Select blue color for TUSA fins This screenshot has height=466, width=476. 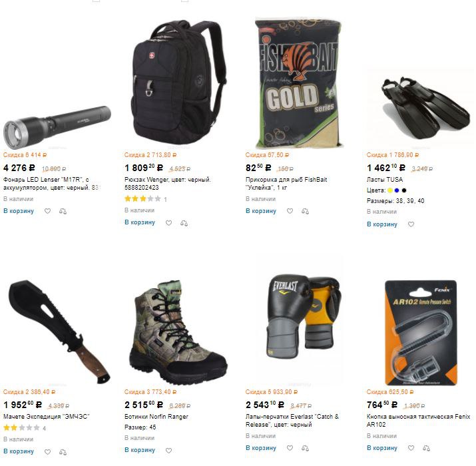[x=397, y=190]
